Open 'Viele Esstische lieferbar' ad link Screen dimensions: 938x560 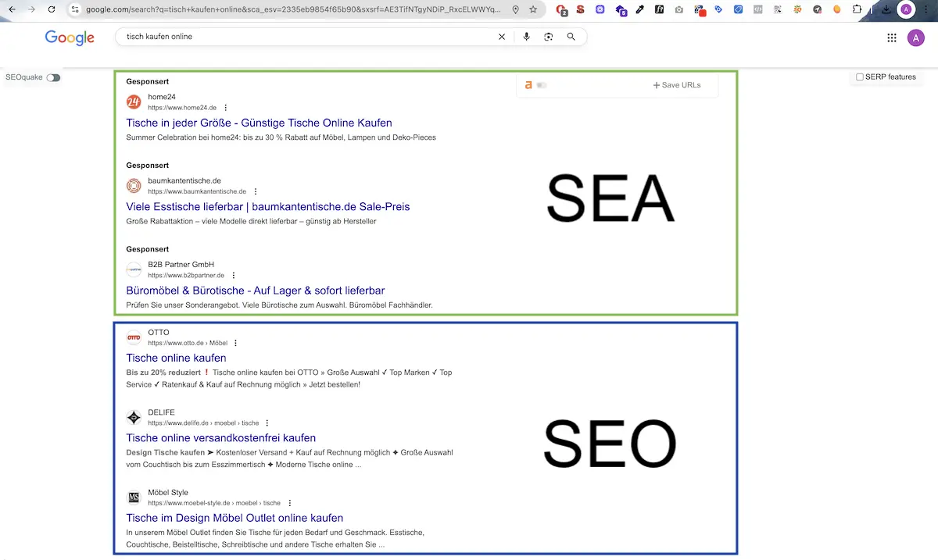click(x=268, y=207)
